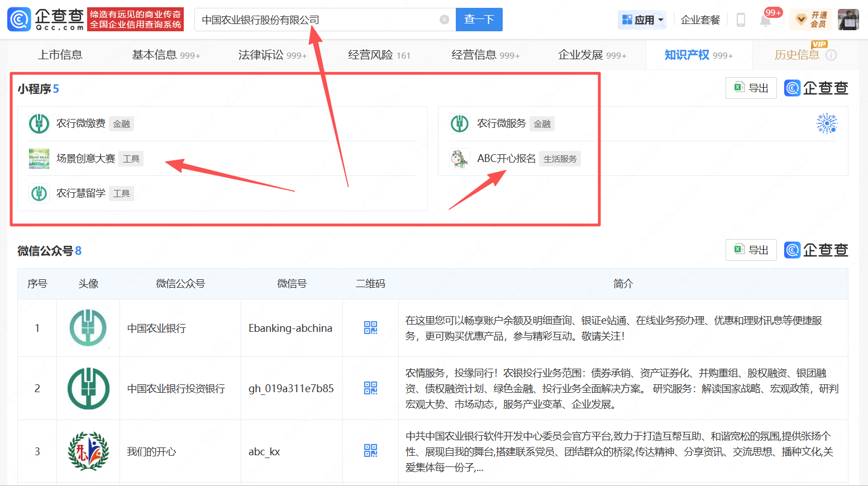The height and width of the screenshot is (486, 868).
Task: Select the 农行微缴费 mini program icon
Action: click(x=39, y=123)
